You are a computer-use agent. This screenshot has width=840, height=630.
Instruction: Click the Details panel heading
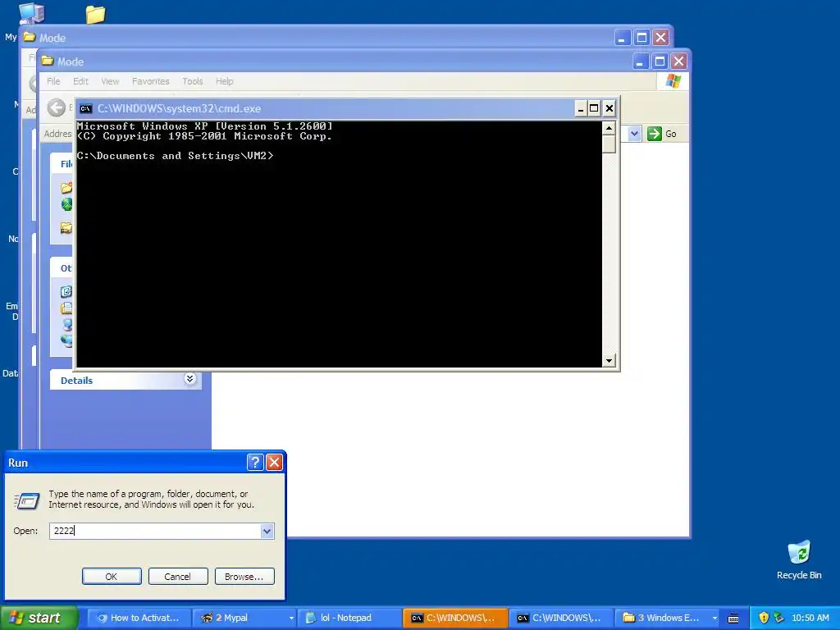76,381
